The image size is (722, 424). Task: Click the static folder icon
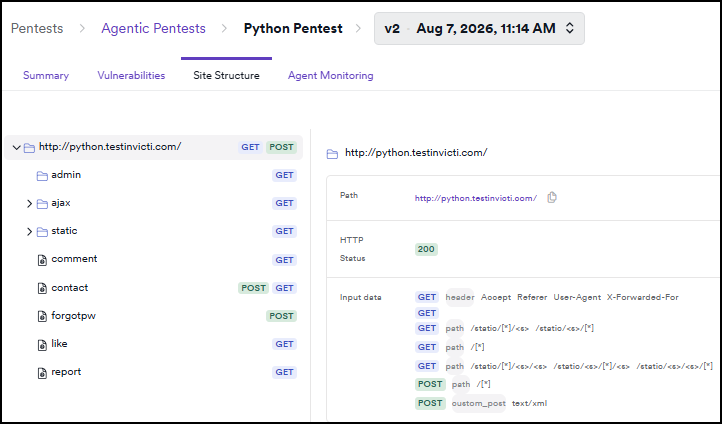42,232
